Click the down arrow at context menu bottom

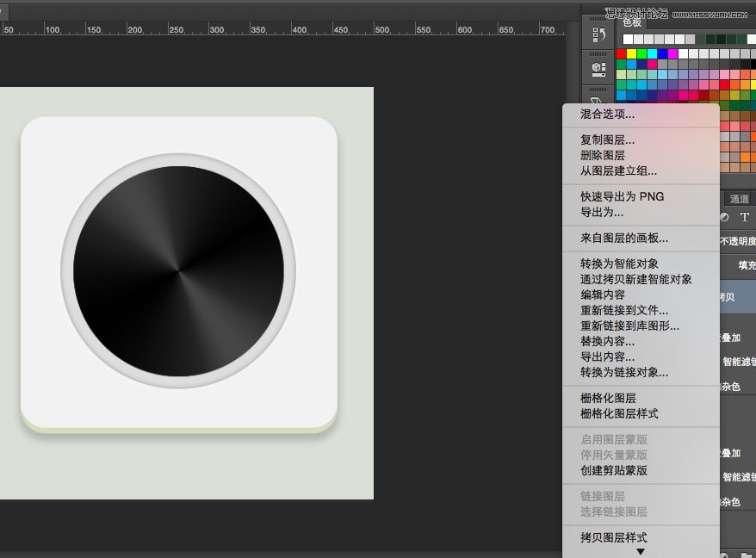(x=641, y=551)
